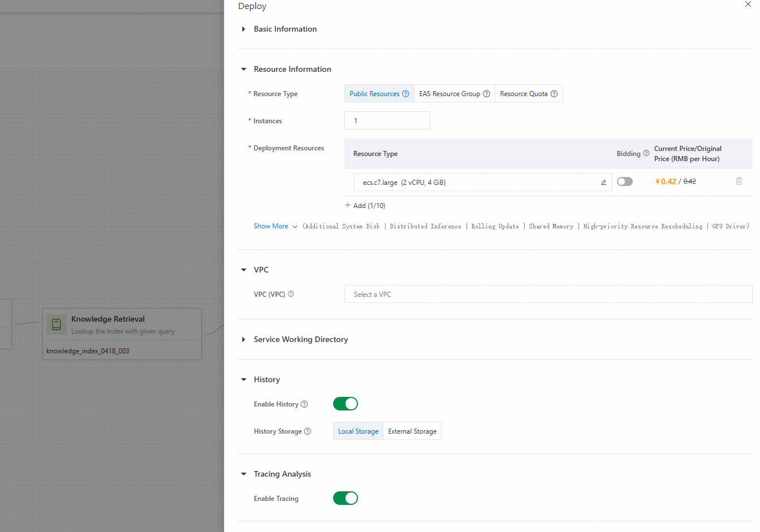Click the edit pencil icon for ecs.c7.large
Screen dimensions: 760x532
pyautogui.click(x=603, y=182)
